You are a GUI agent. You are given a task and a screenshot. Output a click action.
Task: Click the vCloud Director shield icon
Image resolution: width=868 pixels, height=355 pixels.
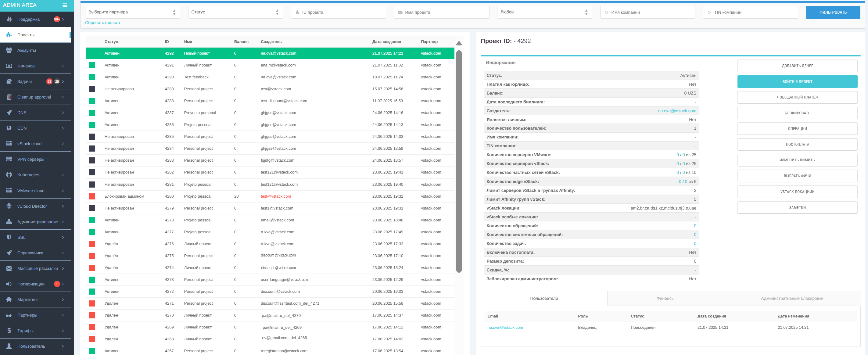(9, 206)
